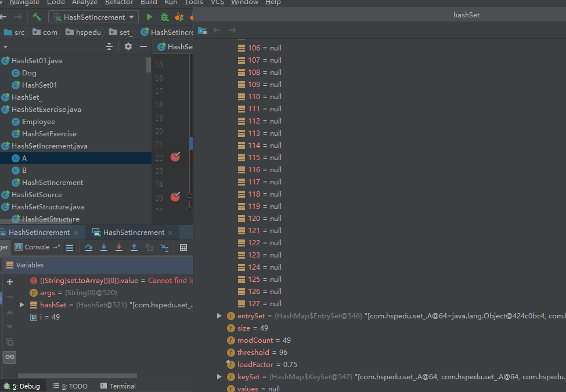The width and height of the screenshot is (566, 392).
Task: Click Force Step Into red arrow
Action: point(119,248)
